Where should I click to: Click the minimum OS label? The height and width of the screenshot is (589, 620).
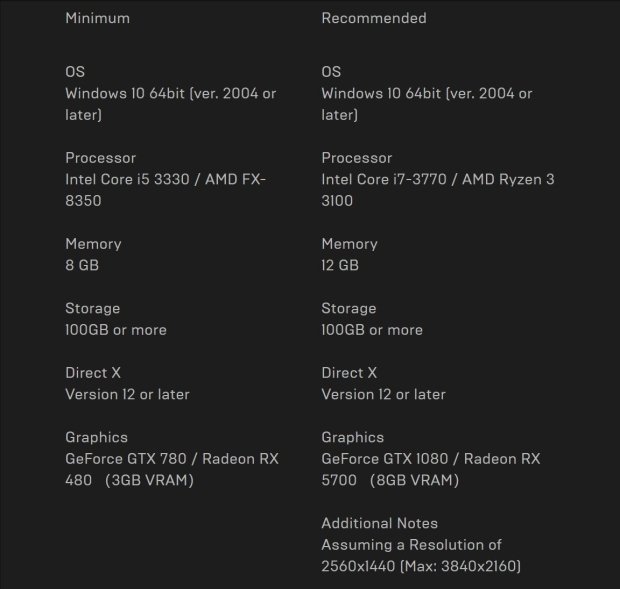point(75,72)
